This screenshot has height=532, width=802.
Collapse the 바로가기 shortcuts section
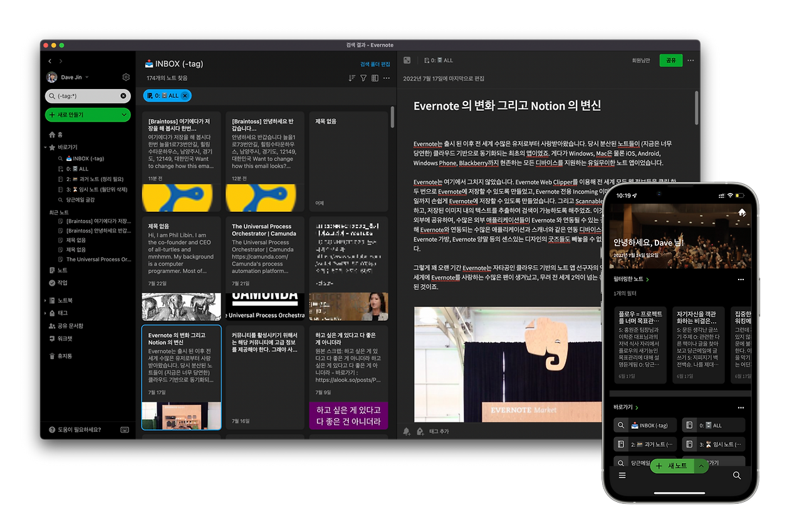45,147
